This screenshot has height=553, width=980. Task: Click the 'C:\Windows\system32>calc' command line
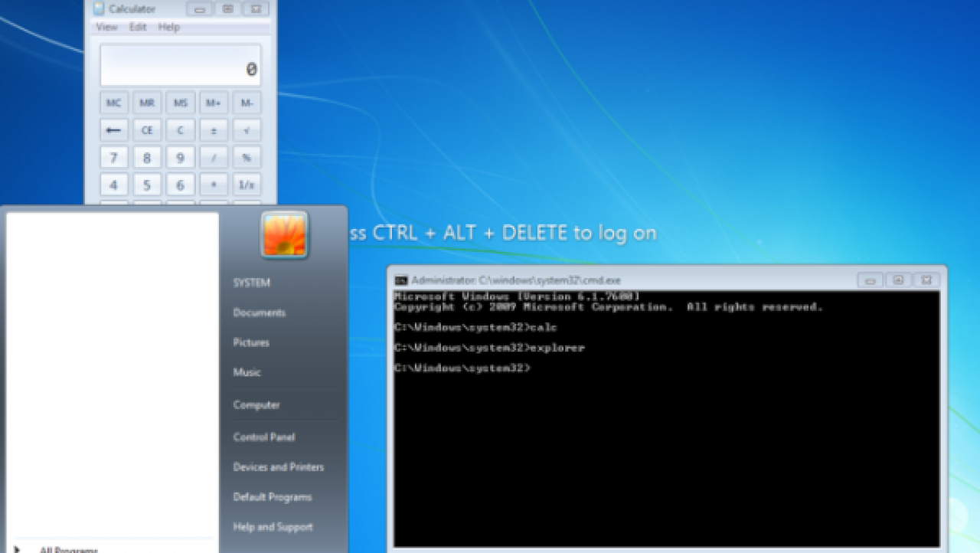(x=475, y=328)
